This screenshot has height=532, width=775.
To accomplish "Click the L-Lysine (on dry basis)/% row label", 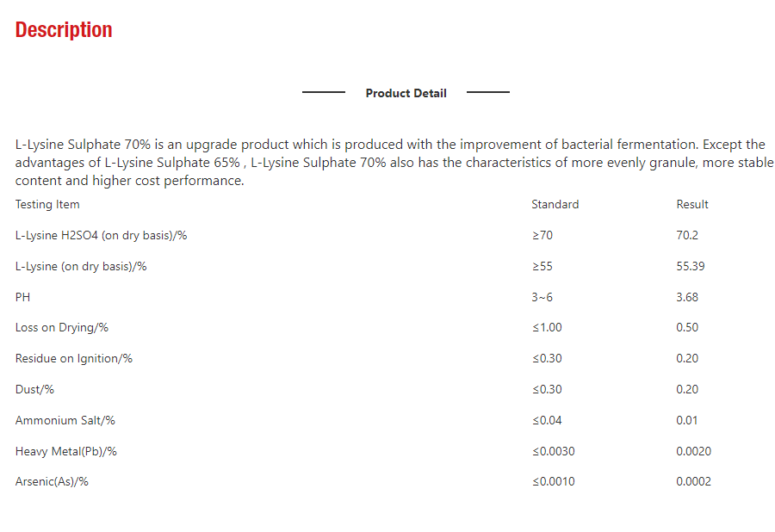I will click(81, 266).
